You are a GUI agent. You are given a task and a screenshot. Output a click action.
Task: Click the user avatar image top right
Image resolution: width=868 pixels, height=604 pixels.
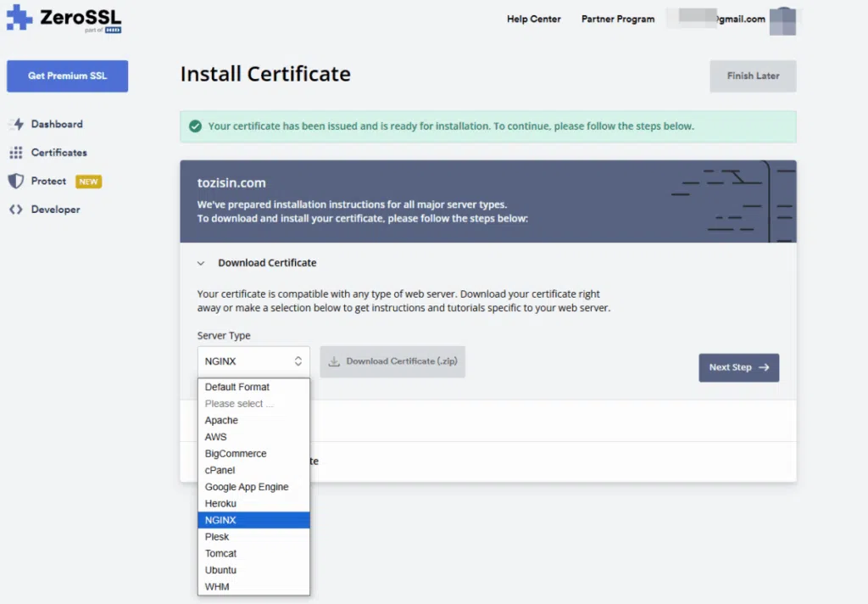pyautogui.click(x=782, y=20)
